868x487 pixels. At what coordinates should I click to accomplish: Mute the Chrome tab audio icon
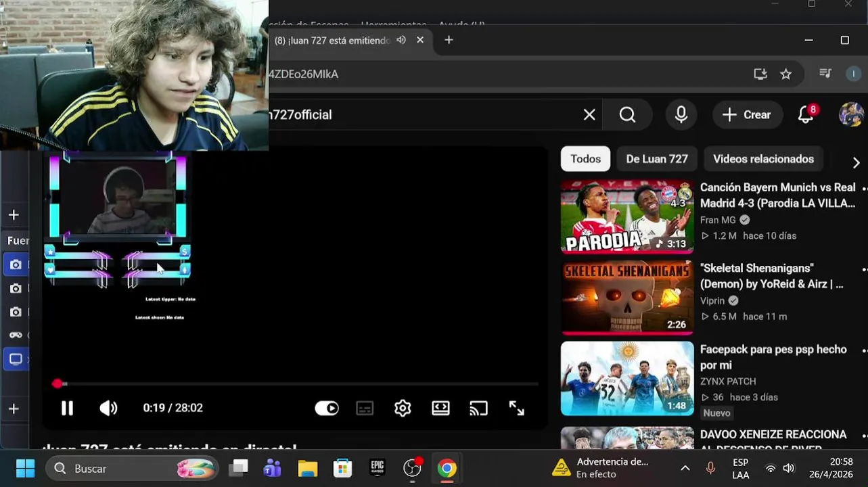(x=401, y=40)
